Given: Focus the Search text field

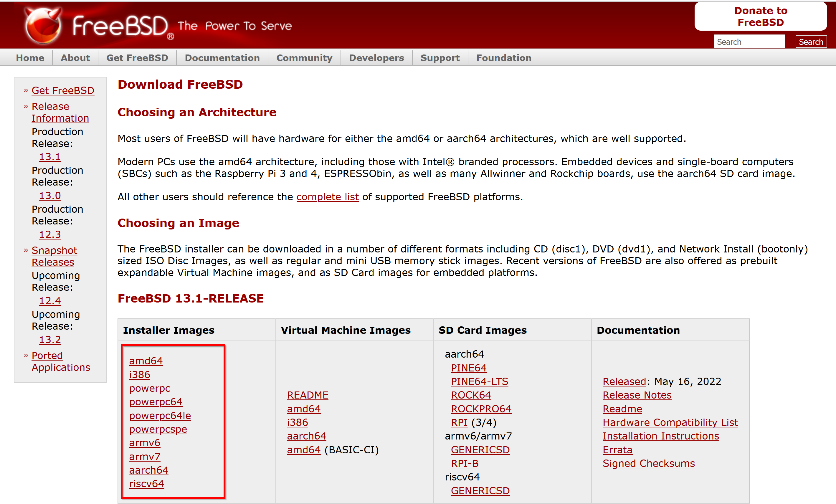Looking at the screenshot, I should pos(749,42).
